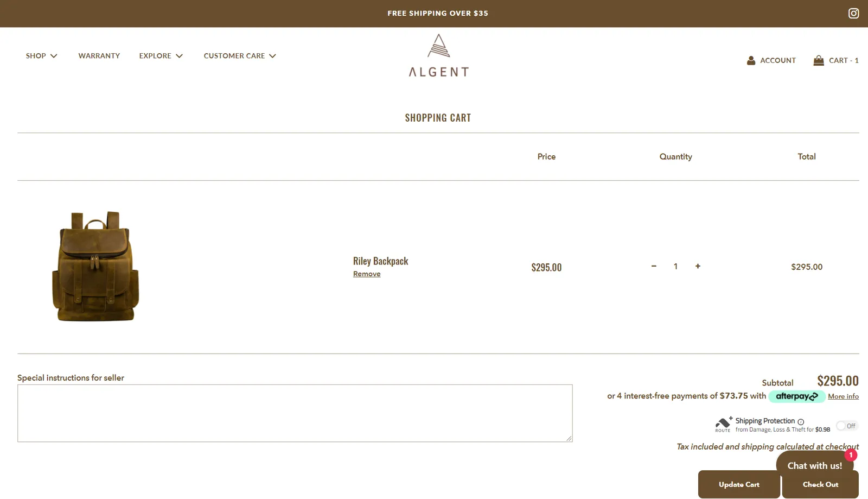
Task: Click the quantity value field
Action: (675, 266)
